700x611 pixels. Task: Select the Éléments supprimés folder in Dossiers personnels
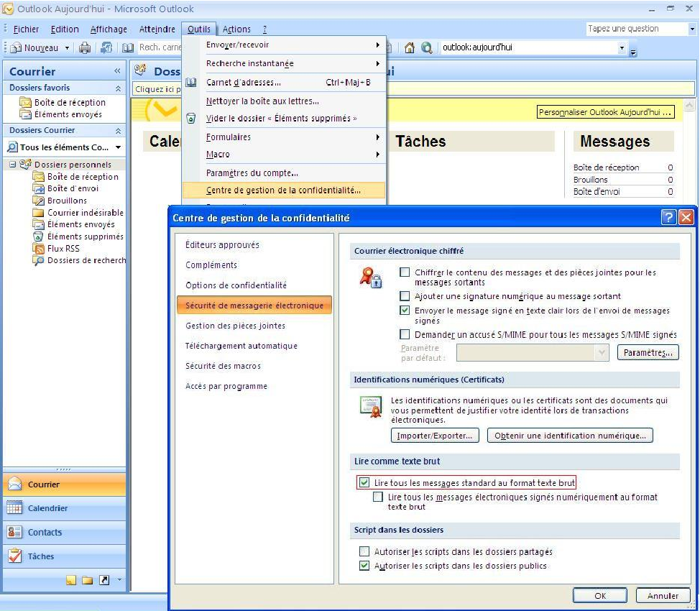(86, 236)
